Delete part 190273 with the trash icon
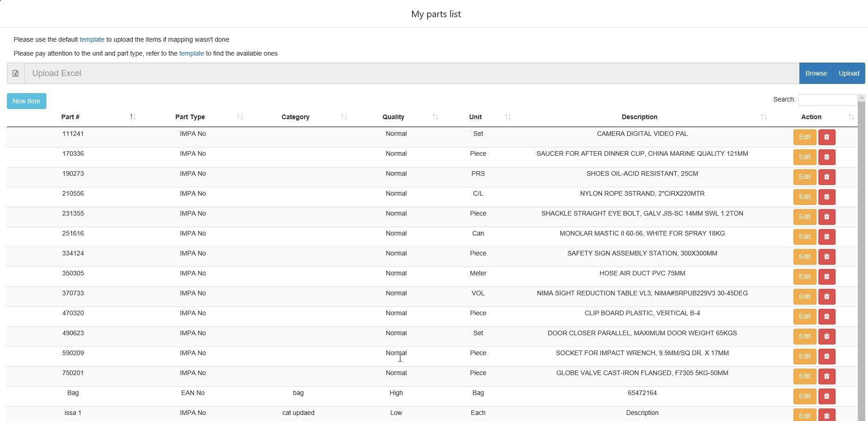 pos(827,177)
